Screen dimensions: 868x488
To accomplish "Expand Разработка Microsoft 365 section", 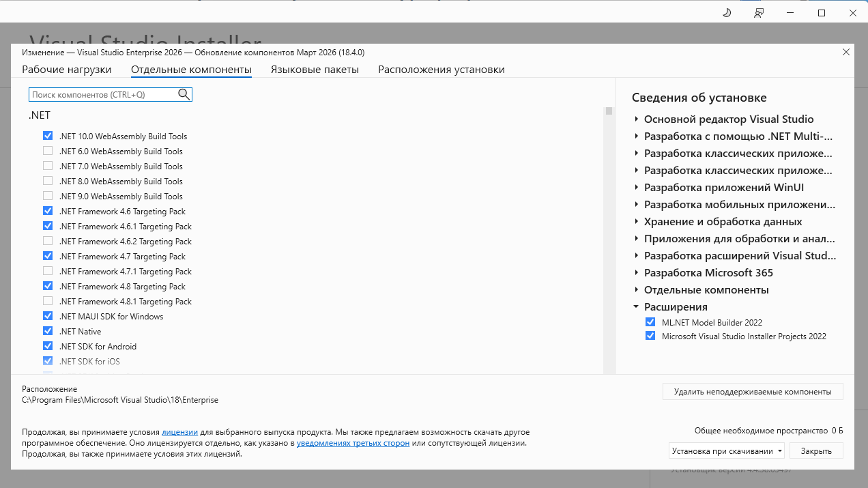I will pyautogui.click(x=636, y=272).
